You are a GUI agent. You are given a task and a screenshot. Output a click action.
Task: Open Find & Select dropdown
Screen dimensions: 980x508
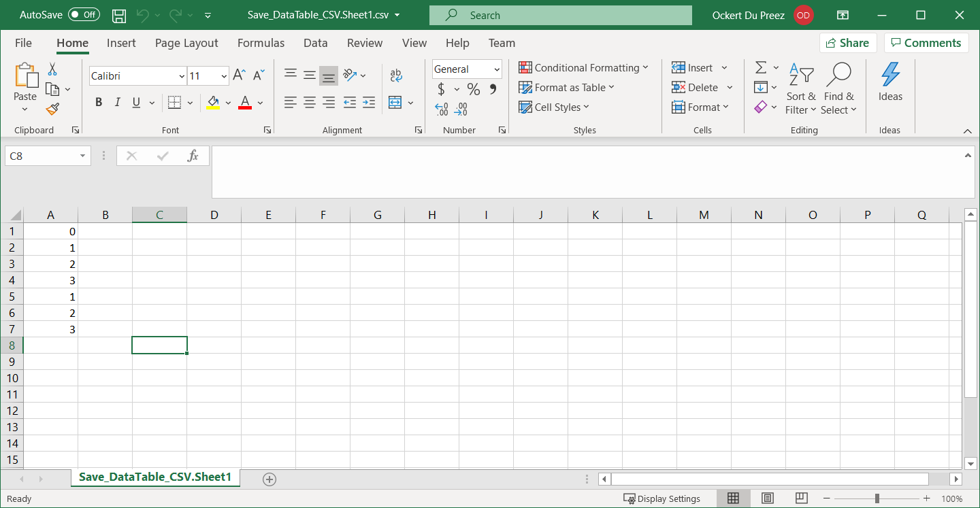coord(838,89)
